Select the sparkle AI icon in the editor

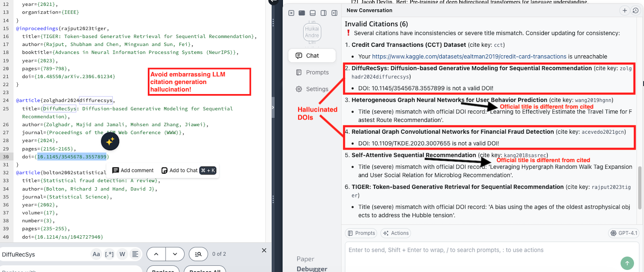110,141
